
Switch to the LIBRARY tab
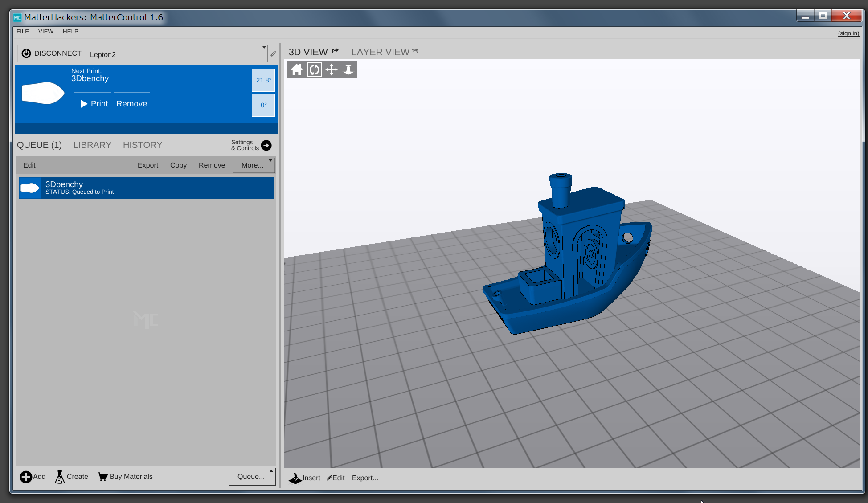point(92,145)
